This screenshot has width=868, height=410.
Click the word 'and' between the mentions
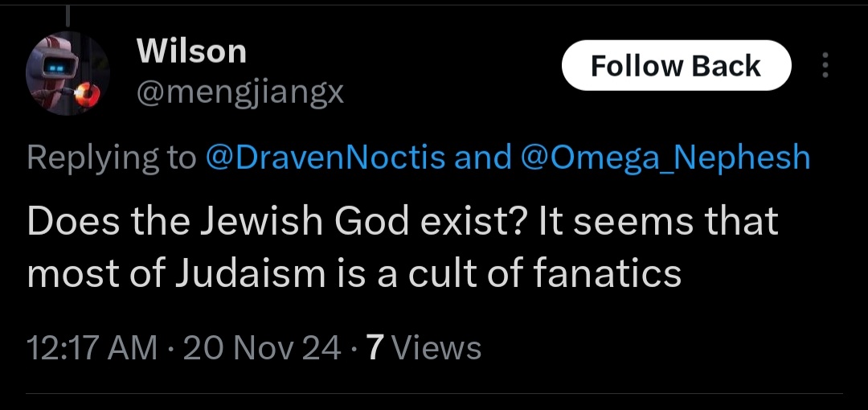483,158
